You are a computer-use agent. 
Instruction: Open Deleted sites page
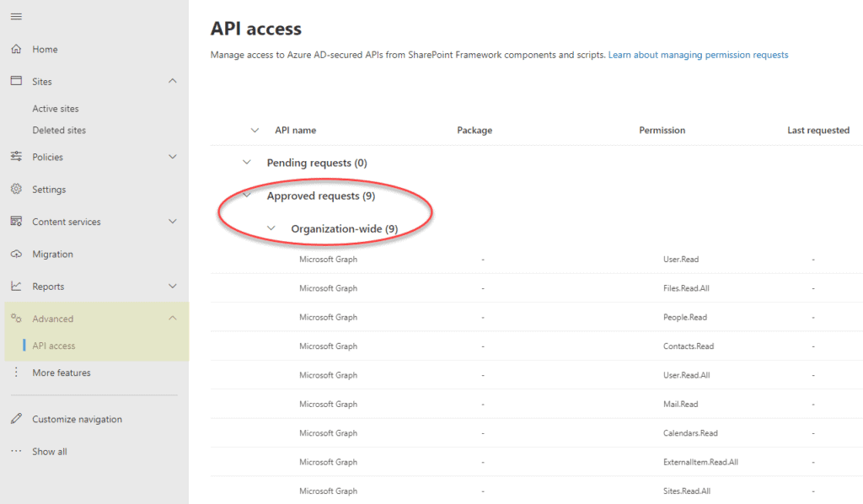(59, 131)
